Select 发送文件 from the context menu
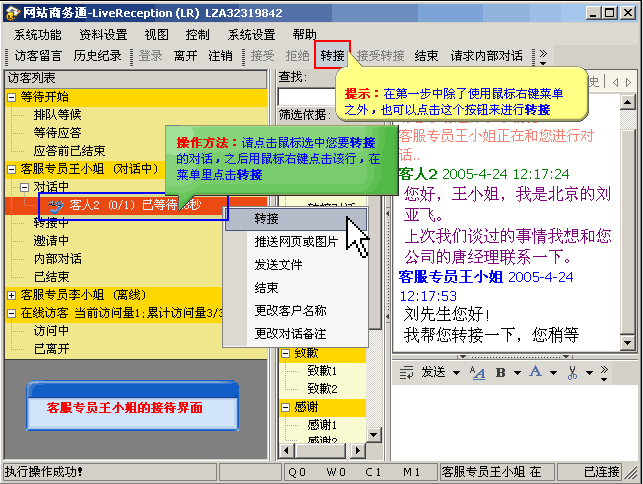Image resolution: width=643 pixels, height=484 pixels. pyautogui.click(x=277, y=264)
